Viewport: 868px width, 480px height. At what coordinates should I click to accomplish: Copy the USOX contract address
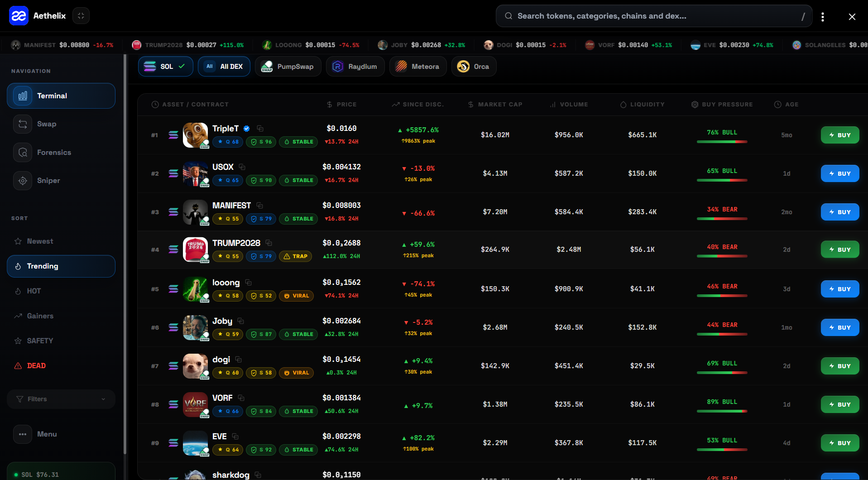(x=242, y=167)
